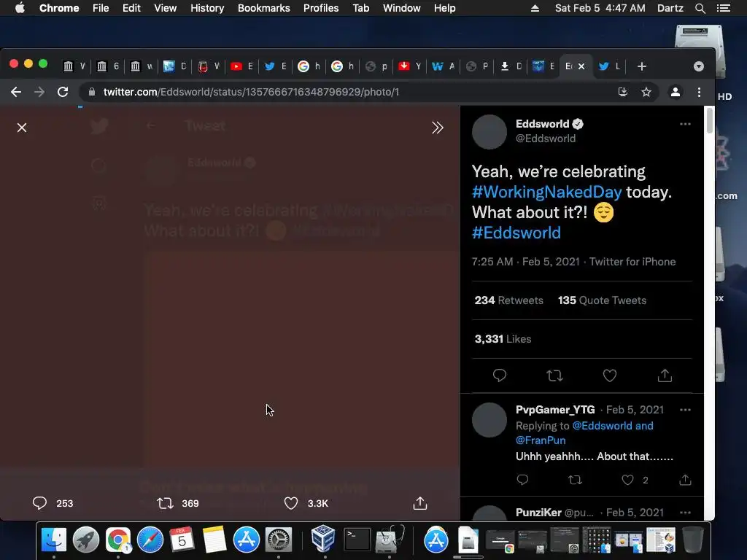The width and height of the screenshot is (747, 560).
Task: Open VirtualBox from the Dock
Action: pos(323,539)
